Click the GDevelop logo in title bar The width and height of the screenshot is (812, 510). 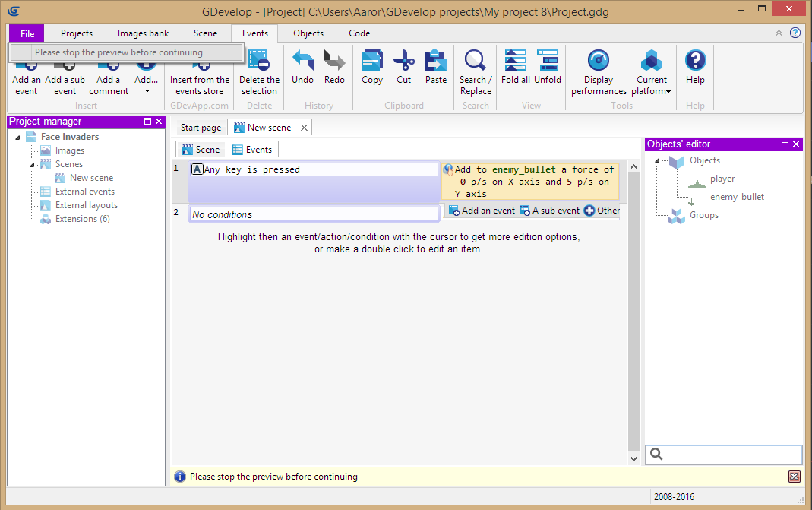14,11
